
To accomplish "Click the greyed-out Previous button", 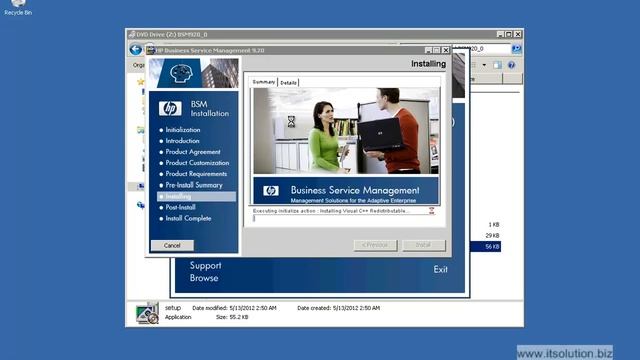I will (x=375, y=245).
